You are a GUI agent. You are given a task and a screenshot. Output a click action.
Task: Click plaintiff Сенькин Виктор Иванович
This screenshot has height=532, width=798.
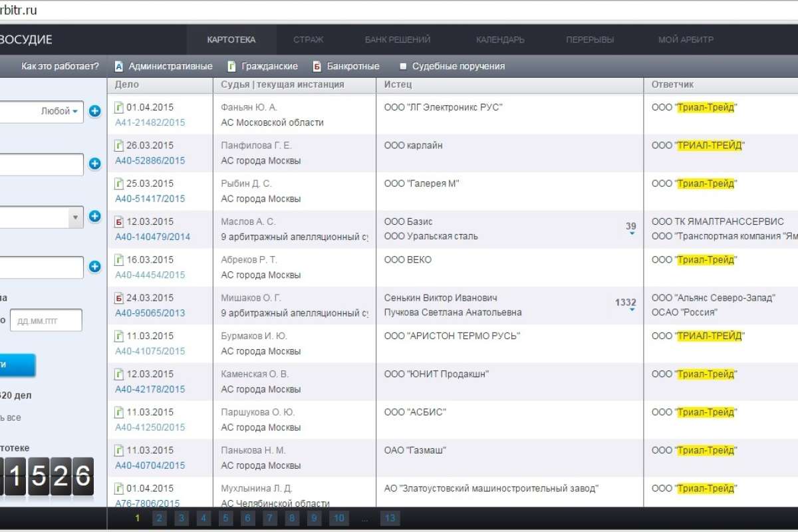click(x=440, y=297)
